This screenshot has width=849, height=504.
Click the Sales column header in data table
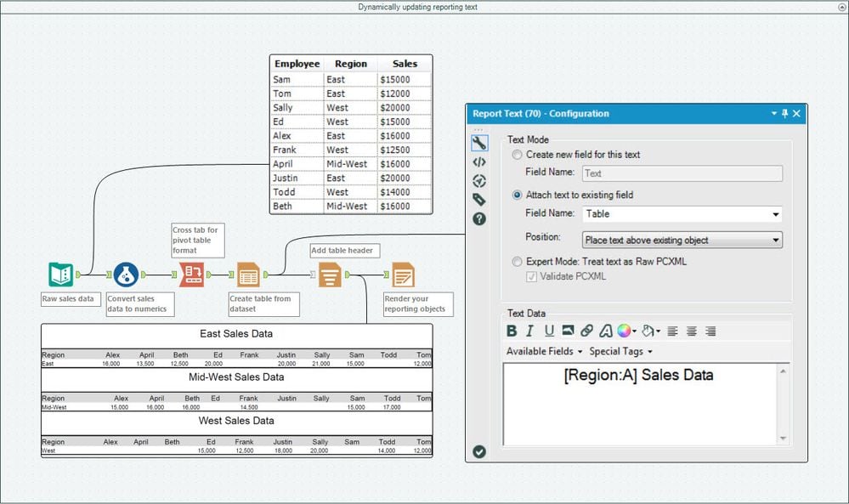coord(405,64)
